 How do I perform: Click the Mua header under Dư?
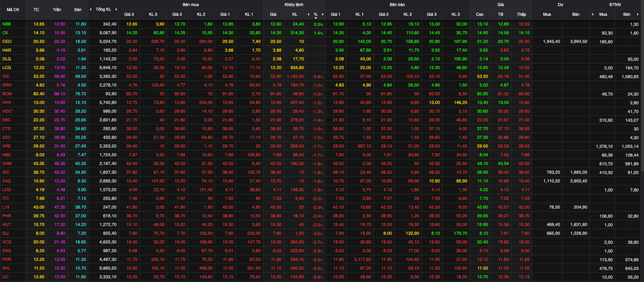(547, 14)
